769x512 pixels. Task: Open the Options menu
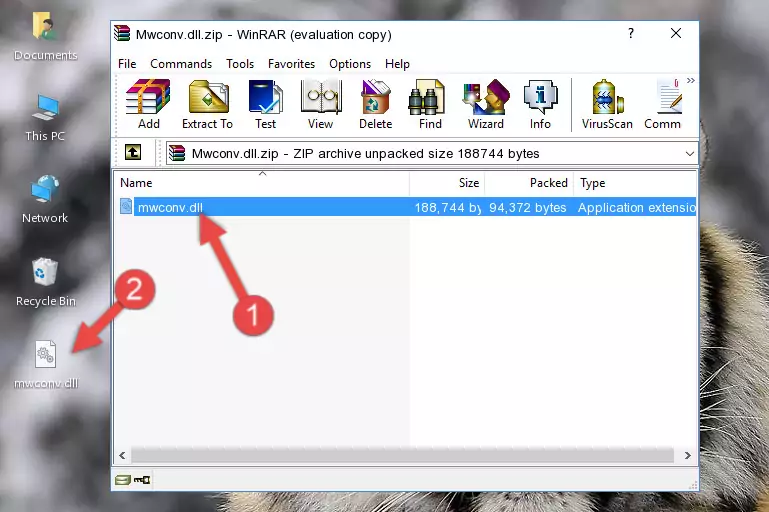point(350,64)
